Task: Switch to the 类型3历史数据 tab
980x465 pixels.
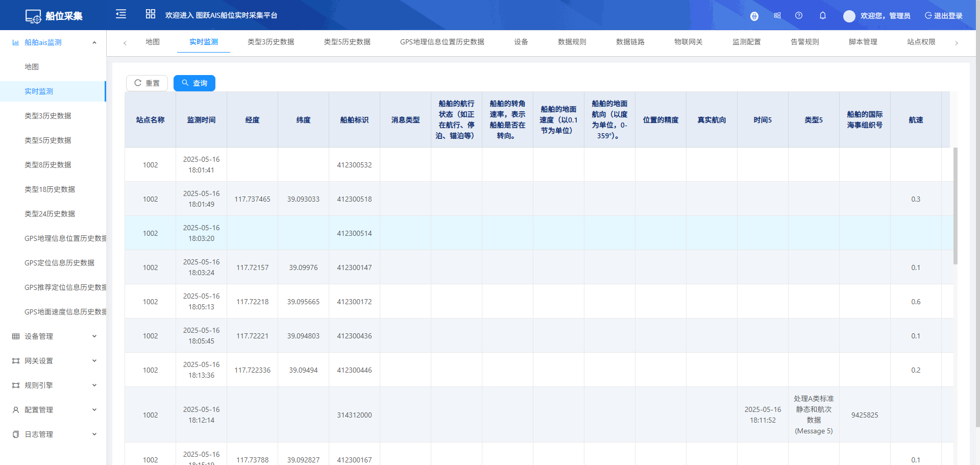Action: click(x=271, y=42)
